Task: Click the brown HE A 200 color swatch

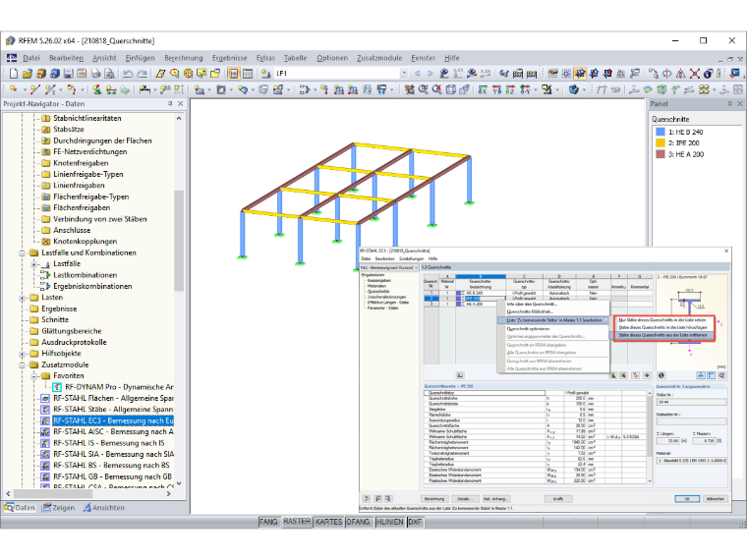Action: click(661, 154)
